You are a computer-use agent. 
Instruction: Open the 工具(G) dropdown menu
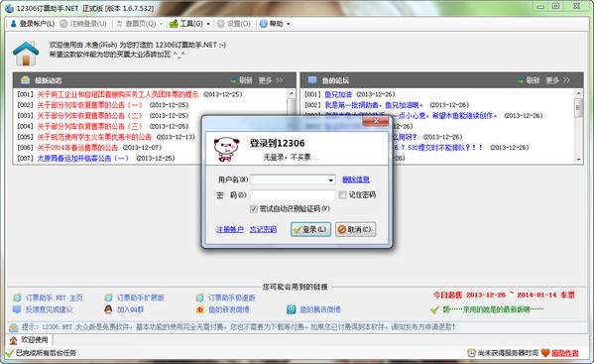189,24
